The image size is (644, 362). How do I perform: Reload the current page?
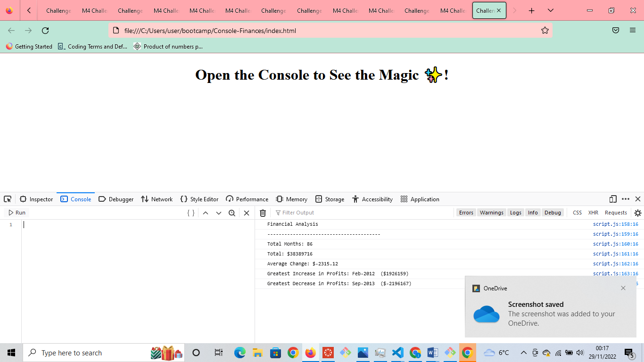pos(45,31)
